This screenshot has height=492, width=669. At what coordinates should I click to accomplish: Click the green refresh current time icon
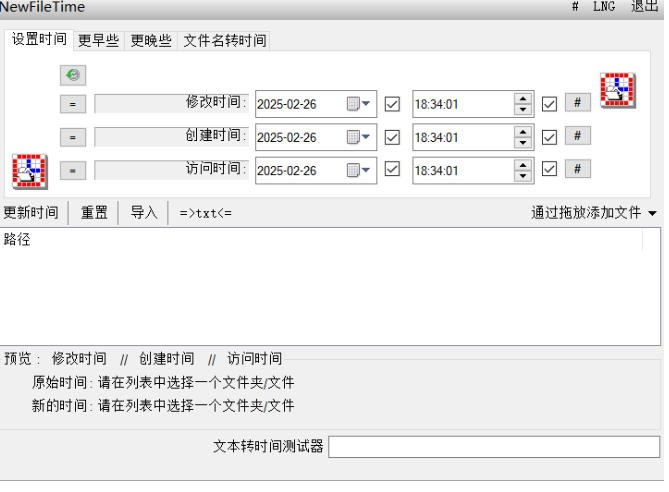(x=73, y=75)
